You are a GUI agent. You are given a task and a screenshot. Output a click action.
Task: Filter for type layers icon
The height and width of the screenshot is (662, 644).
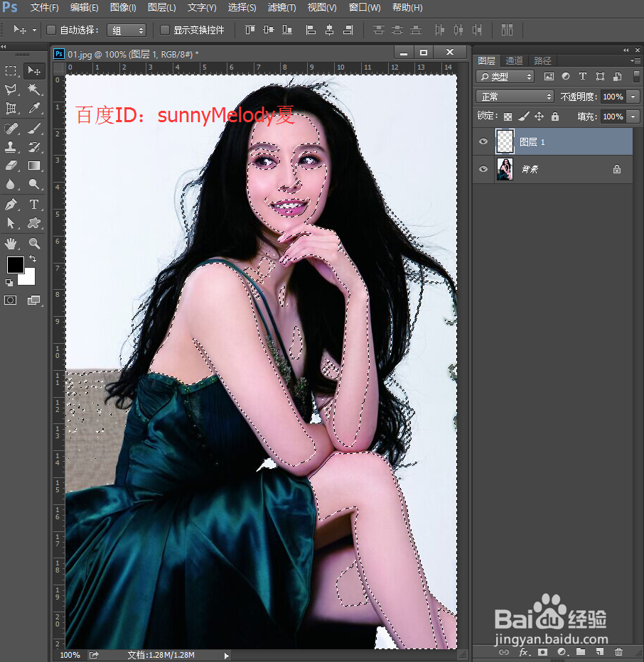tap(582, 77)
